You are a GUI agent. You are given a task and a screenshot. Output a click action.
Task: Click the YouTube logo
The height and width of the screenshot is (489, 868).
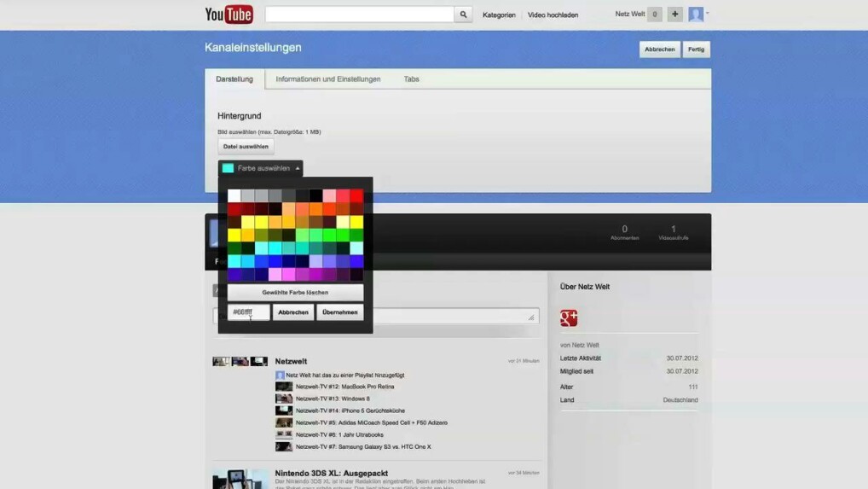229,15
